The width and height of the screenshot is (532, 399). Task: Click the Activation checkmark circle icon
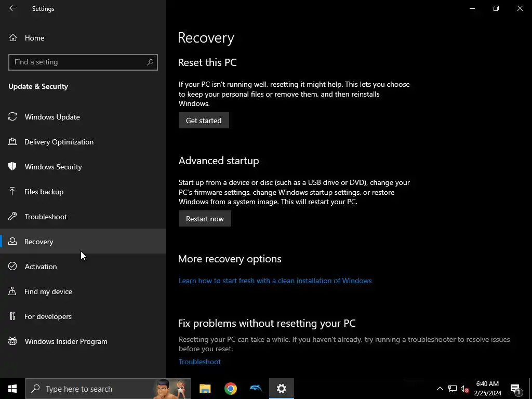coord(12,267)
